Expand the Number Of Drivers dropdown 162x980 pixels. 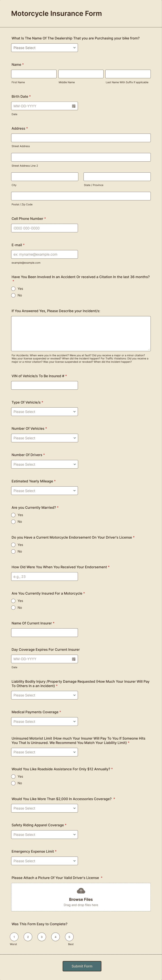tap(44, 464)
